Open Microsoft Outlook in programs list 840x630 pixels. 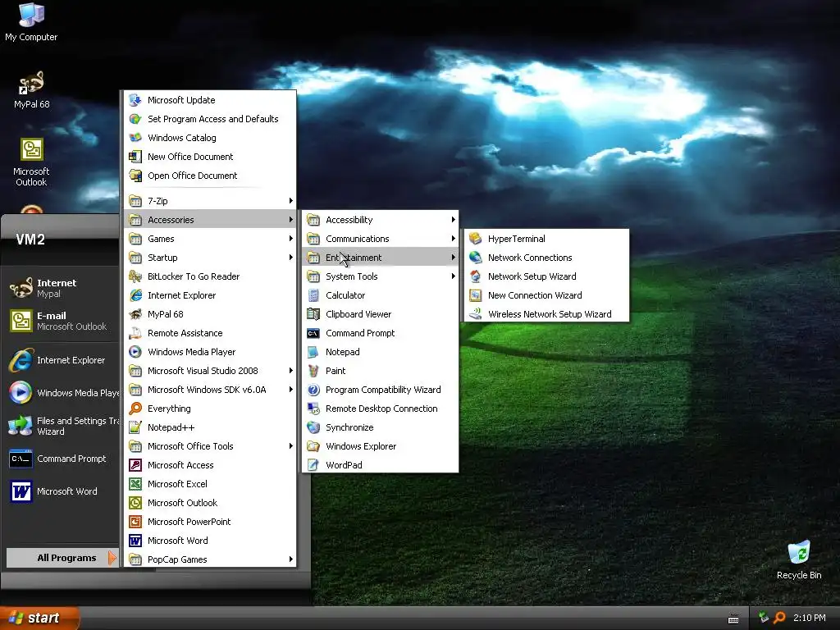[210, 503]
